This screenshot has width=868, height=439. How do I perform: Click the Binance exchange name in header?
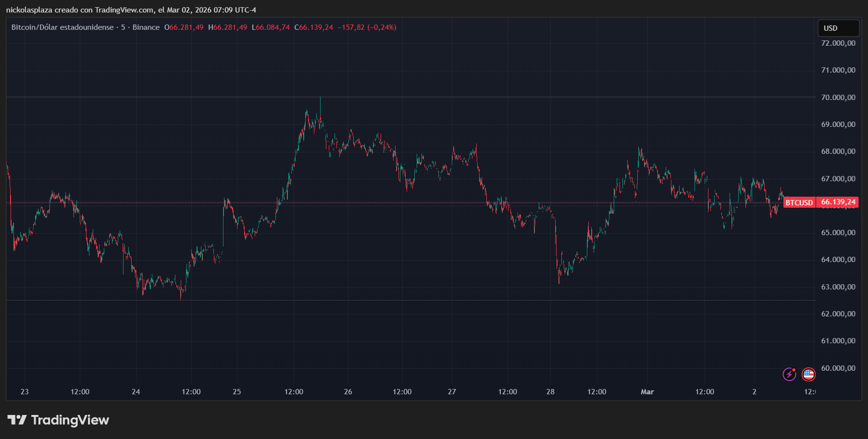click(146, 27)
